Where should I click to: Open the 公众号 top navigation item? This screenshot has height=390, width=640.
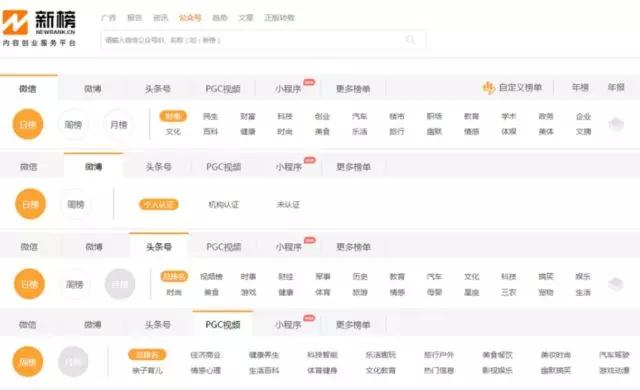[190, 18]
